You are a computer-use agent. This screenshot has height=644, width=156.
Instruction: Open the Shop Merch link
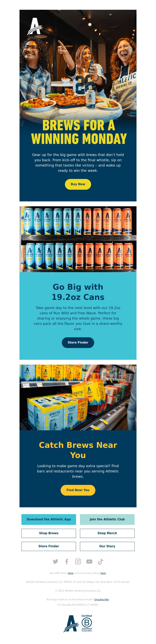click(107, 533)
